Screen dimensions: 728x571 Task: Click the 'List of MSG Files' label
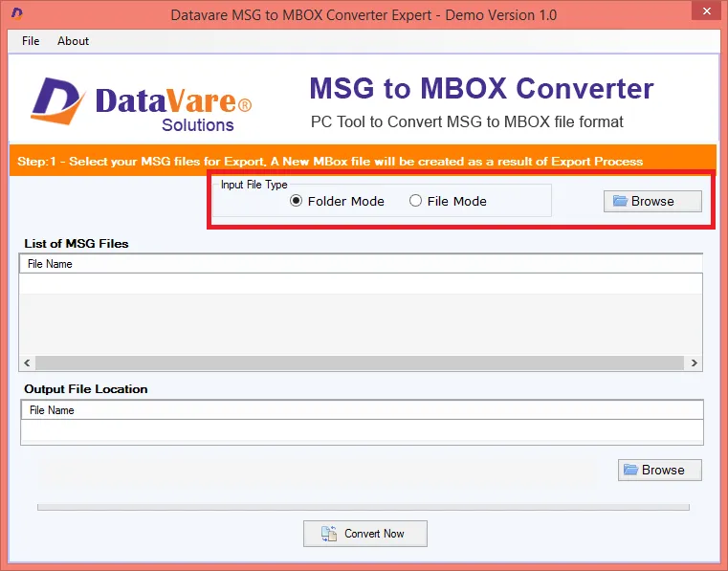[77, 243]
